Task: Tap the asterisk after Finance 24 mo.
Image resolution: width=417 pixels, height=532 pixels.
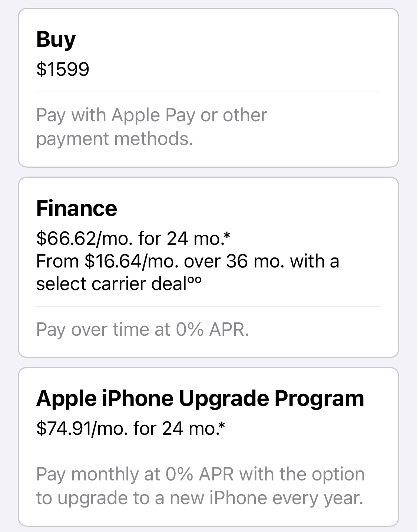Action: [x=227, y=234]
